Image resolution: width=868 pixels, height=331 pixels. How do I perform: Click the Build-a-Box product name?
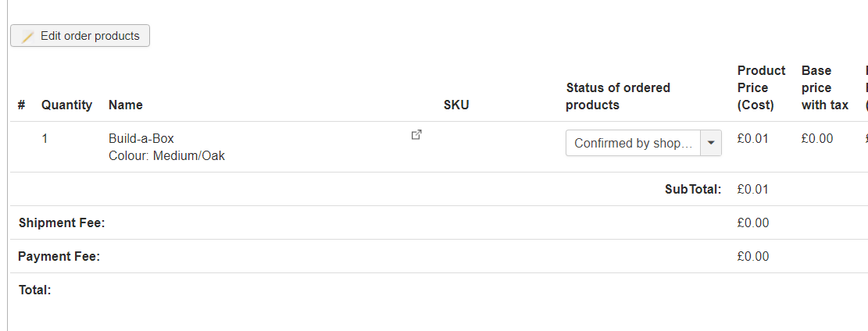click(141, 138)
